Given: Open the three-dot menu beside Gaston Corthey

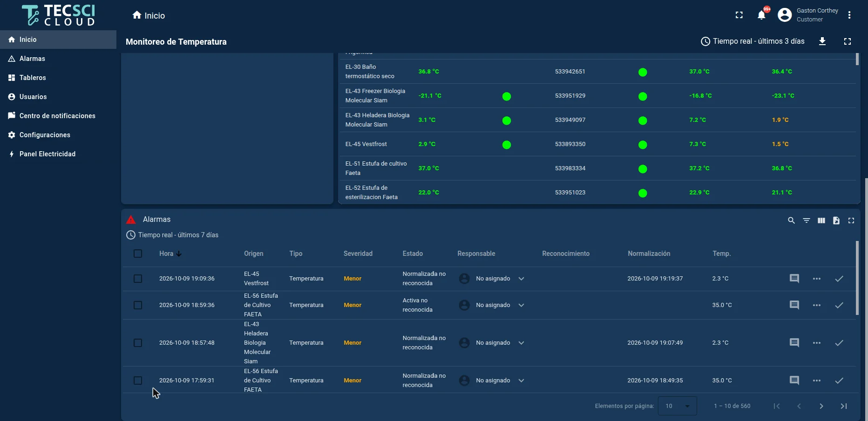Looking at the screenshot, I should click(x=849, y=15).
